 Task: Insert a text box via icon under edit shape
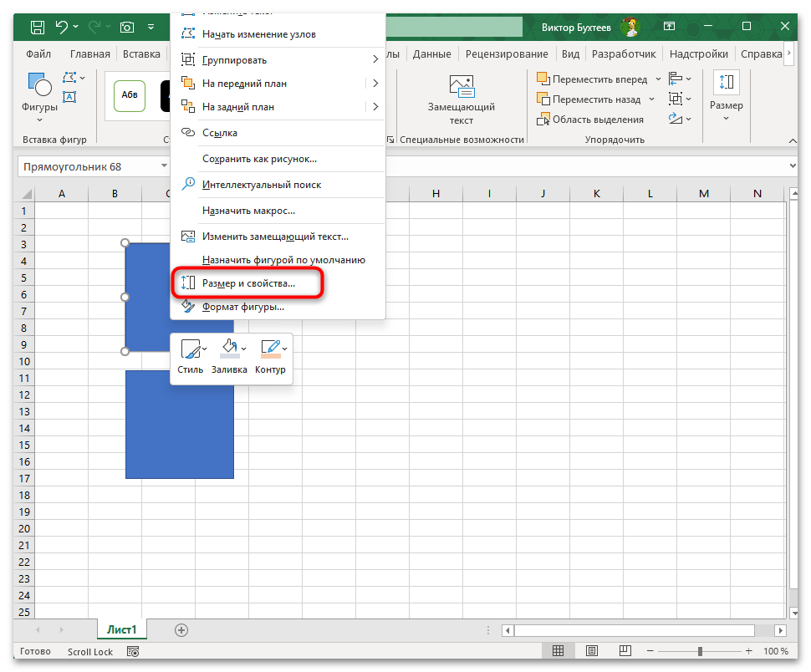[69, 97]
